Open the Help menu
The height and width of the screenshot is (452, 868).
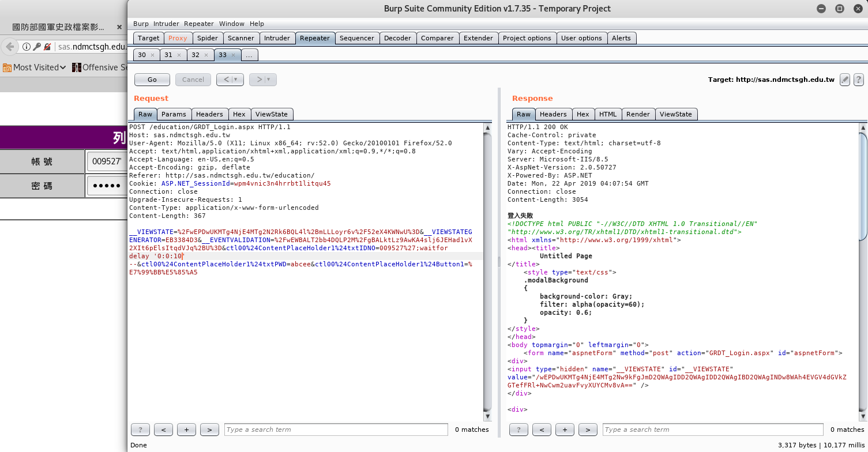257,24
